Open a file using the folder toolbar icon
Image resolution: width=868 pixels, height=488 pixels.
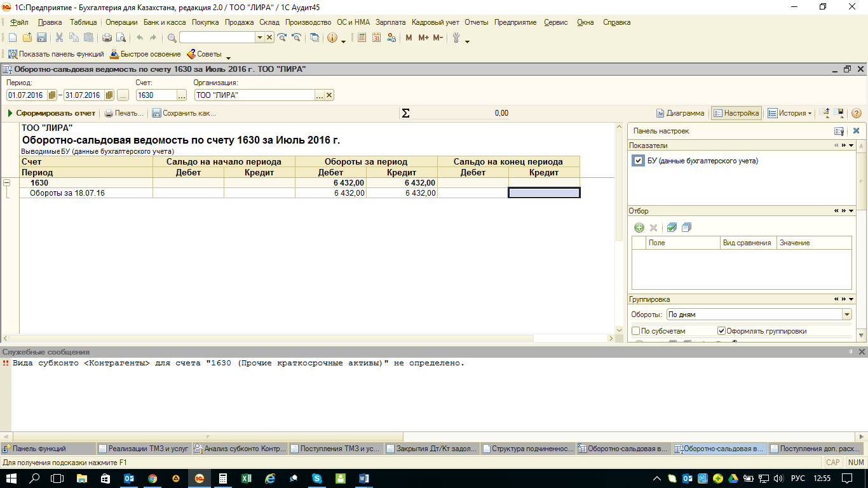coord(27,37)
